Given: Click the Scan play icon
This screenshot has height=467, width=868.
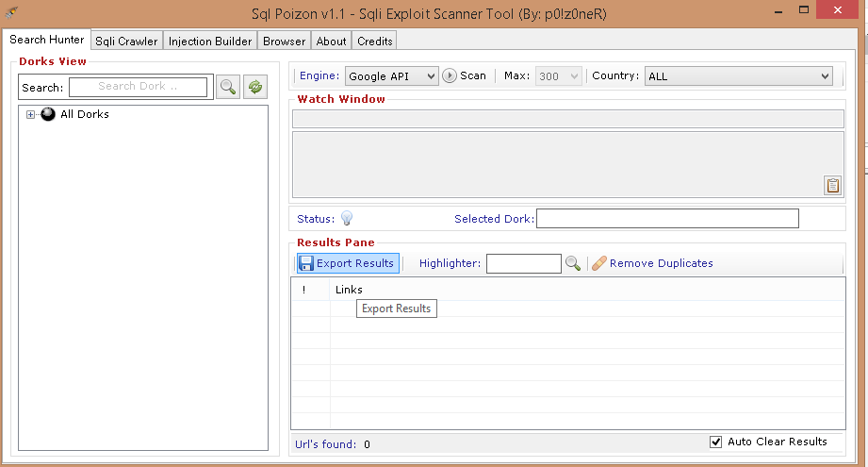Looking at the screenshot, I should point(450,75).
